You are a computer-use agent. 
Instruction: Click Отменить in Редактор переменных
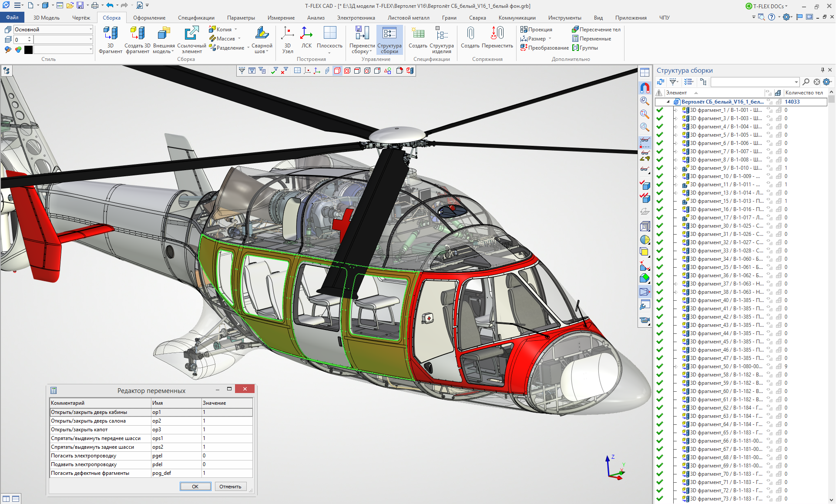(230, 487)
